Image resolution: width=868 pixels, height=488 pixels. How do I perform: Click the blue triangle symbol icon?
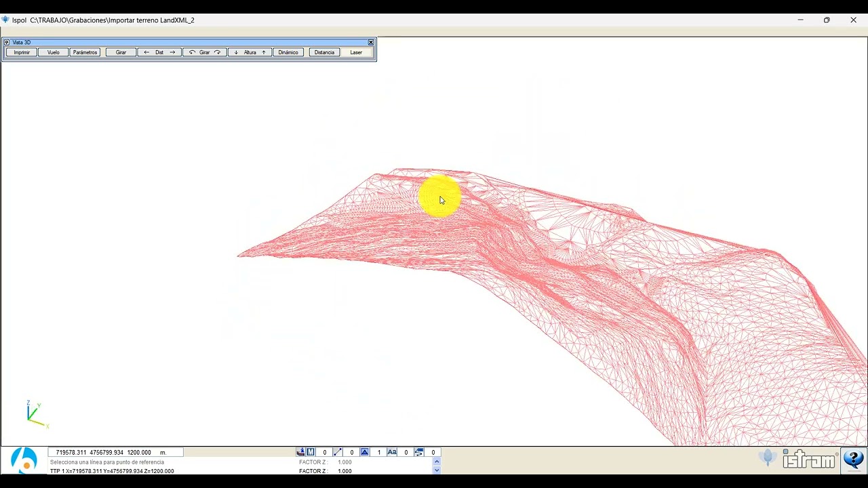365,452
